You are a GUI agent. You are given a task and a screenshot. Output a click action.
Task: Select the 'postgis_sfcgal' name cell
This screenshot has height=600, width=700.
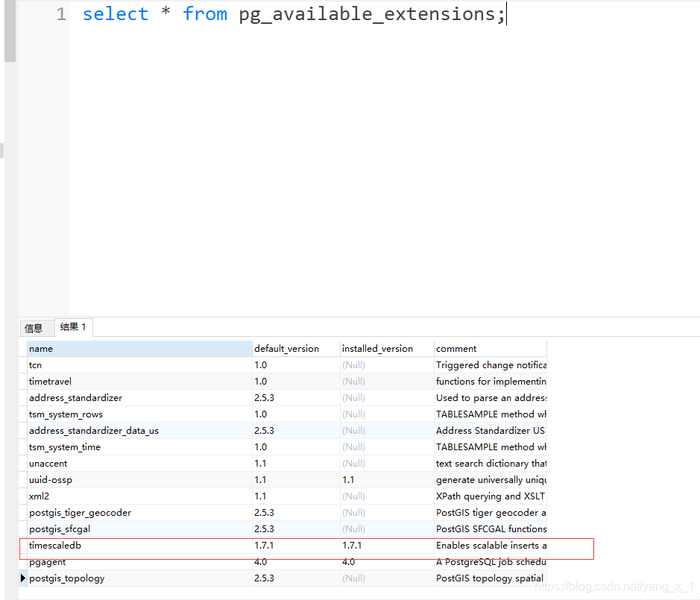(139, 529)
